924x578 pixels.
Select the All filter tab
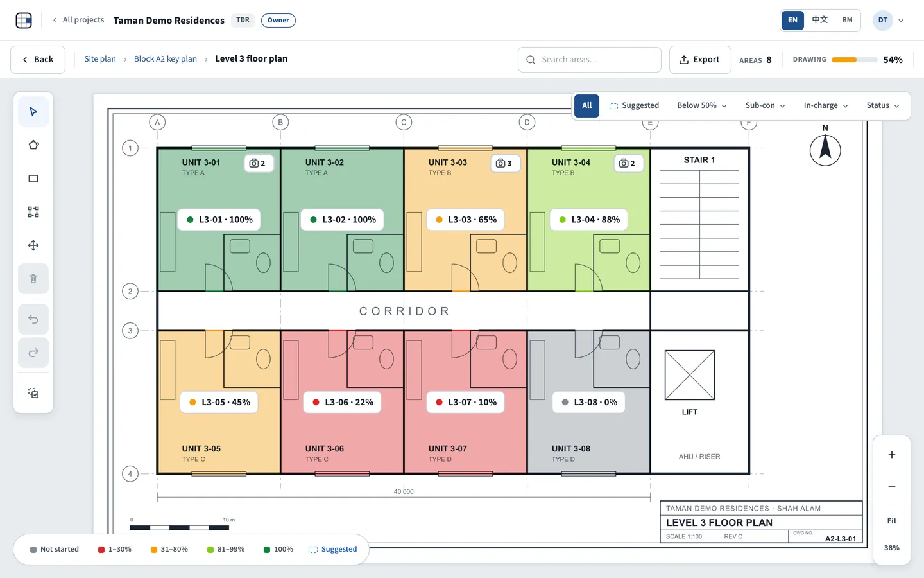[x=587, y=105]
